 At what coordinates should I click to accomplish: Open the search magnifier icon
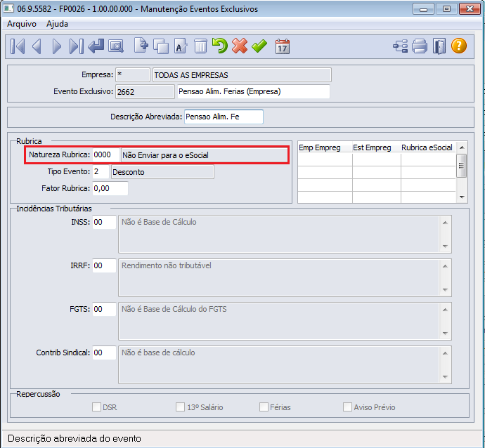point(116,46)
